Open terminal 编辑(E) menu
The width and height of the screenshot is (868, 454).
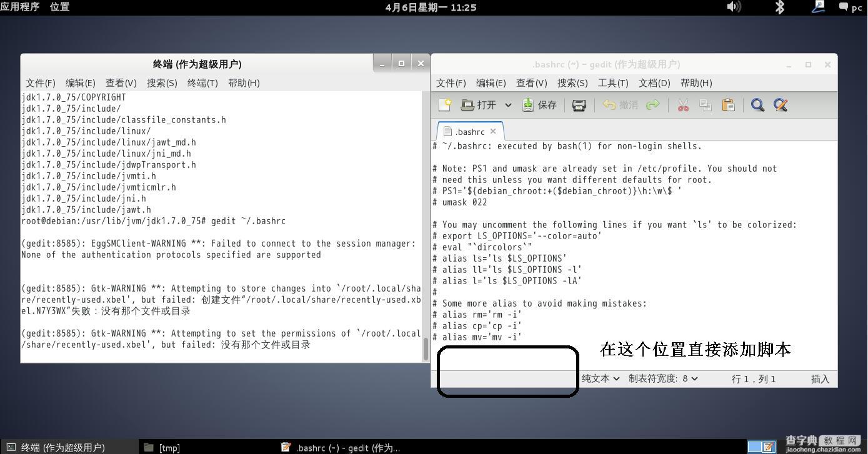tap(80, 83)
